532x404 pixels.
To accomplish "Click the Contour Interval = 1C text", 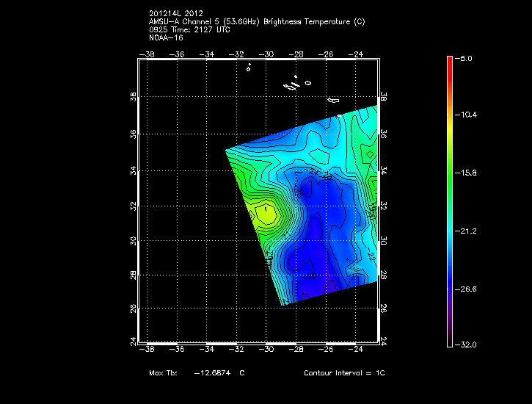I will tap(344, 373).
